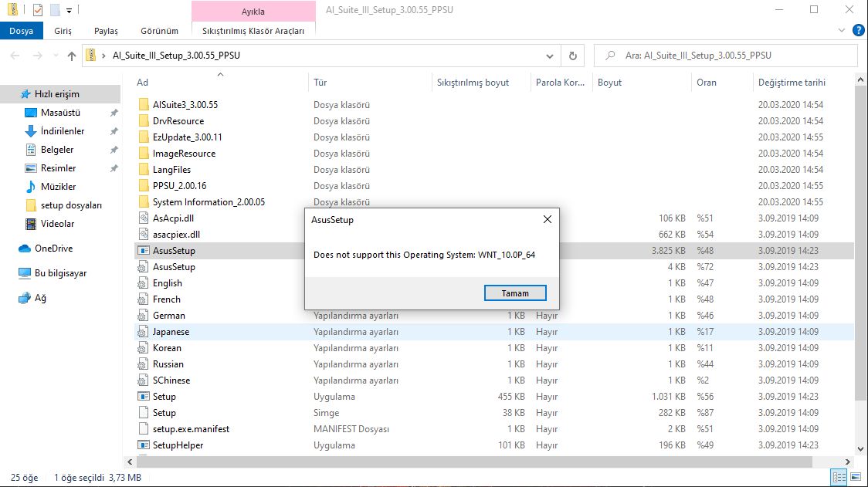Screen dimensions: 868x487
Task: Select the English settings file icon
Action: coord(144,282)
